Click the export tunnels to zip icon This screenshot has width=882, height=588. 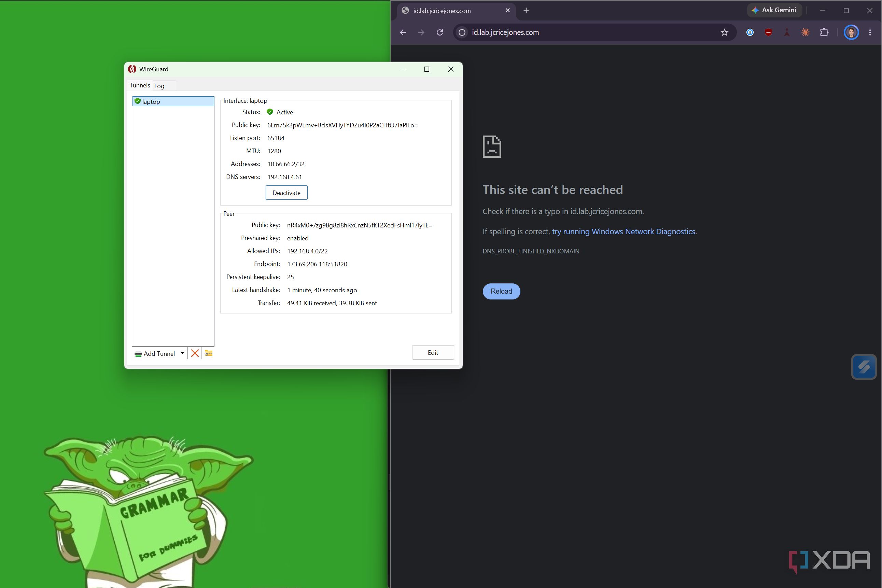(x=209, y=353)
